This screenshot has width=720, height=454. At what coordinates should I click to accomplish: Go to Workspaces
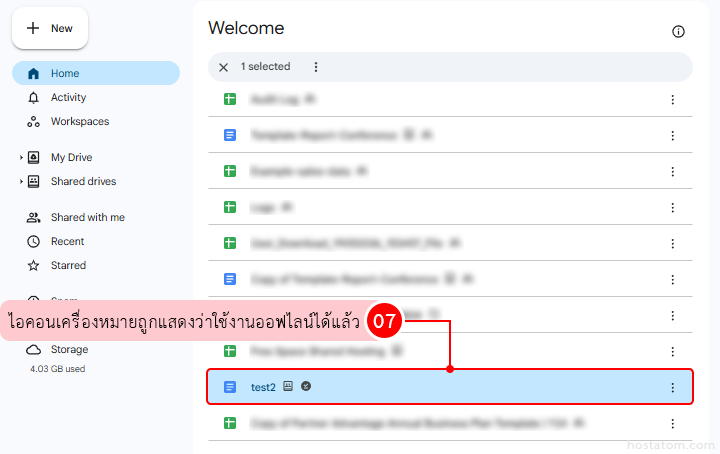click(79, 122)
